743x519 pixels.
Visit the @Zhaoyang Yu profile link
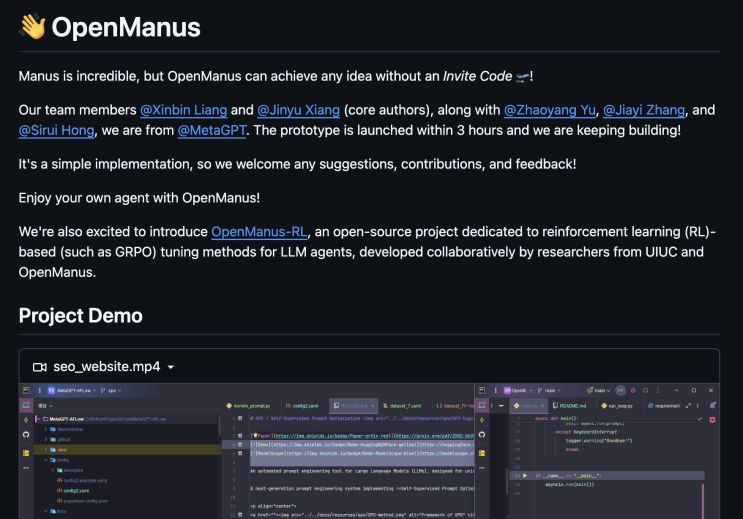[550, 110]
